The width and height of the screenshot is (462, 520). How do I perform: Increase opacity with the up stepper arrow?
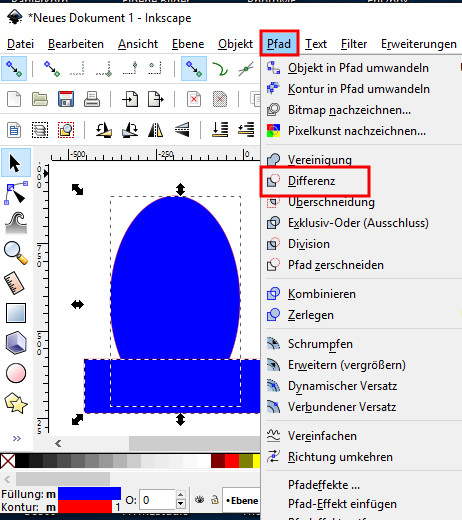[x=180, y=495]
